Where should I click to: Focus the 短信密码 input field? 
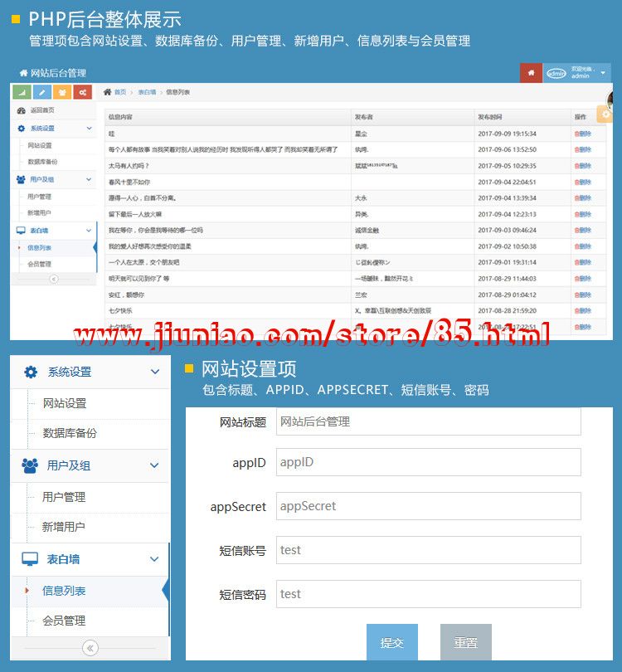[429, 594]
